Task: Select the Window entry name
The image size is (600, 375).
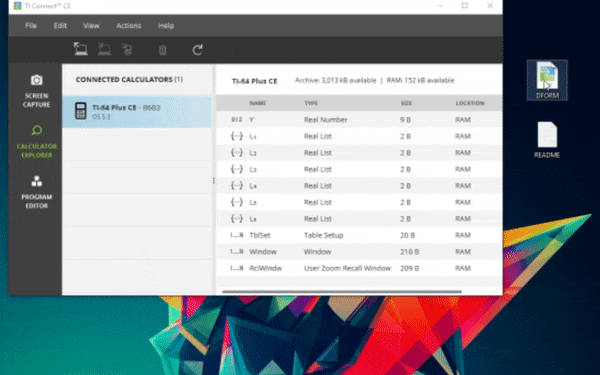Action: point(263,252)
